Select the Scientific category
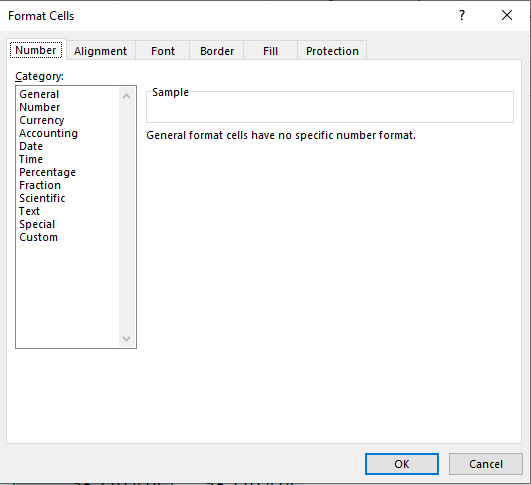 pyautogui.click(x=42, y=198)
